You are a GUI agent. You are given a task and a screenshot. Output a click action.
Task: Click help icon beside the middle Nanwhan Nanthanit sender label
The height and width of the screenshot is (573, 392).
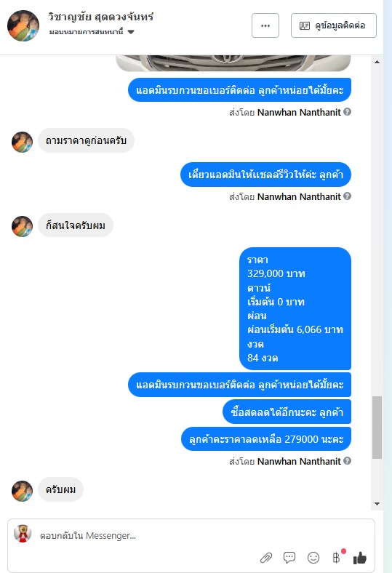[348, 196]
